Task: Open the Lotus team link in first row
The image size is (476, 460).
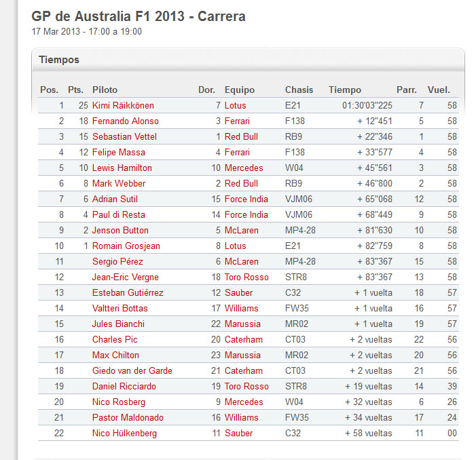Action: [235, 106]
